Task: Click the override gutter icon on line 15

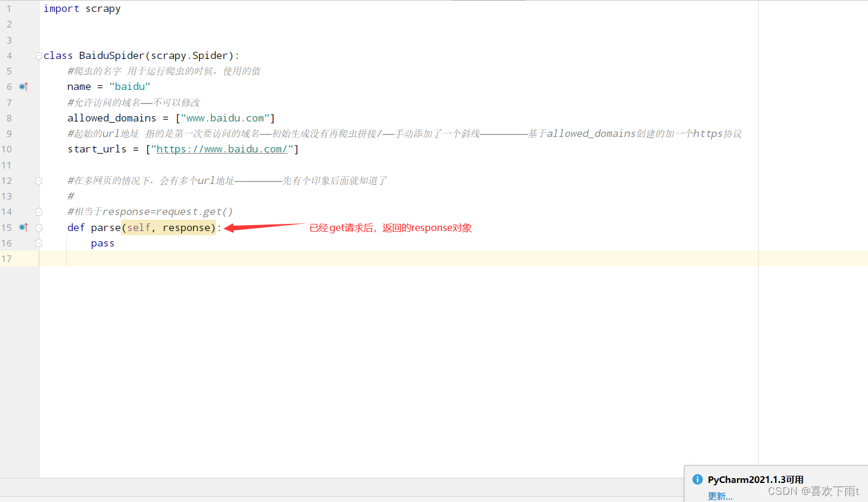Action: [x=23, y=227]
